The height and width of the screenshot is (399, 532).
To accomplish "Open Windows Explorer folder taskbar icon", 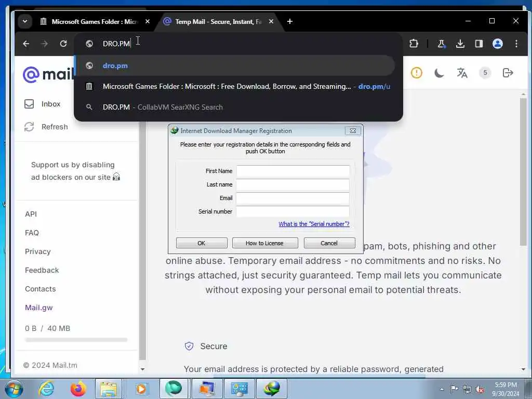I will click(x=109, y=389).
